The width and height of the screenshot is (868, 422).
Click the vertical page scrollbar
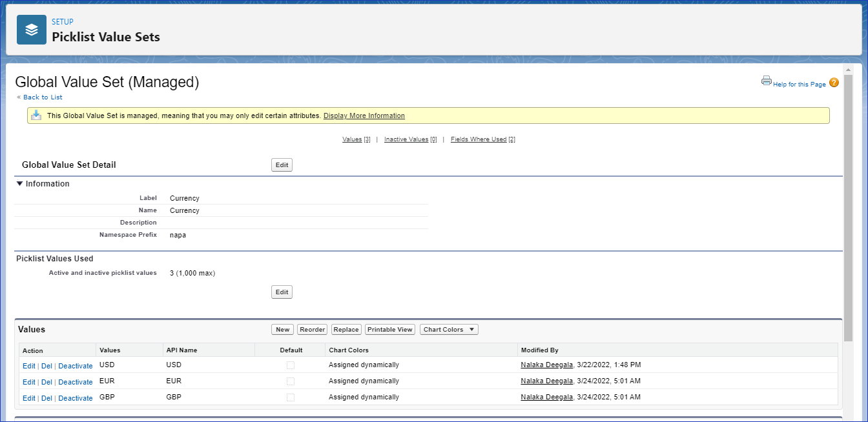pyautogui.click(x=849, y=194)
